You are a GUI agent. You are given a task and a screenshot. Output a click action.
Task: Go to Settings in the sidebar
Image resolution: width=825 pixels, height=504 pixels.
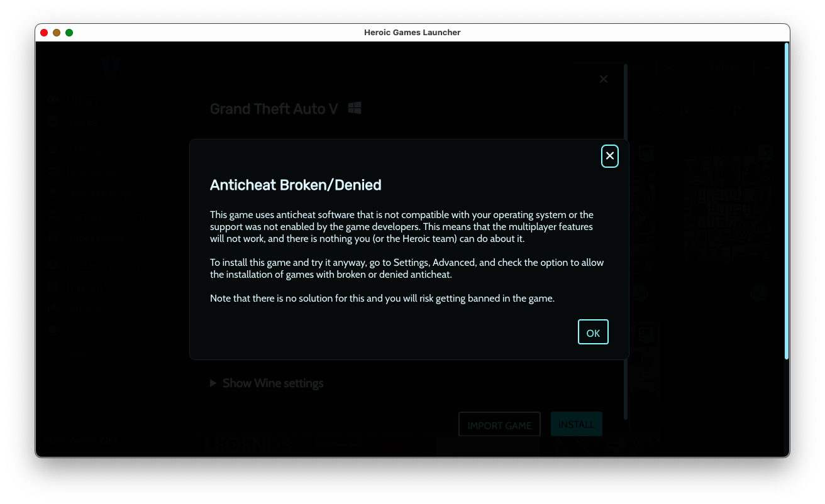click(x=77, y=150)
